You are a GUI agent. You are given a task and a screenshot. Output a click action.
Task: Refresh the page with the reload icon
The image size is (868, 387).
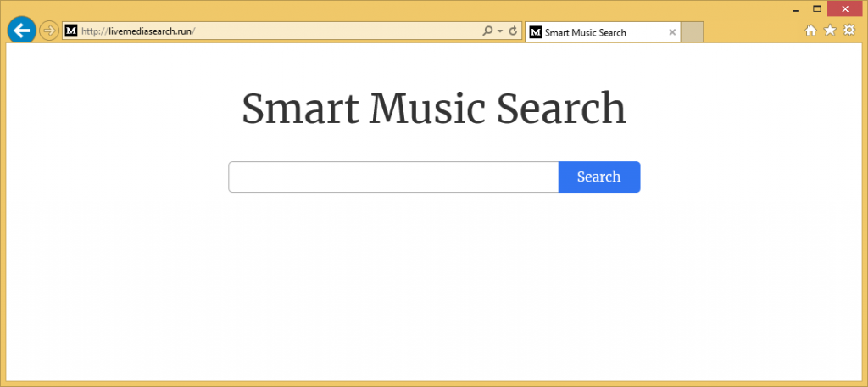tap(513, 31)
